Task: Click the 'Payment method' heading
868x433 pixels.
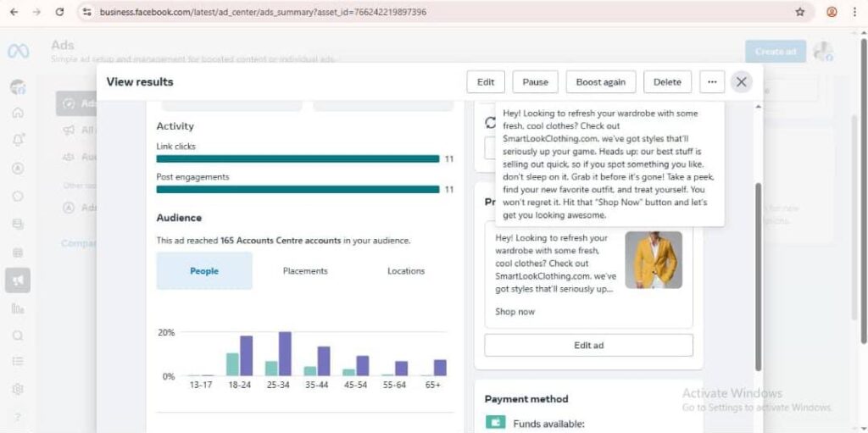Action: pyautogui.click(x=526, y=398)
